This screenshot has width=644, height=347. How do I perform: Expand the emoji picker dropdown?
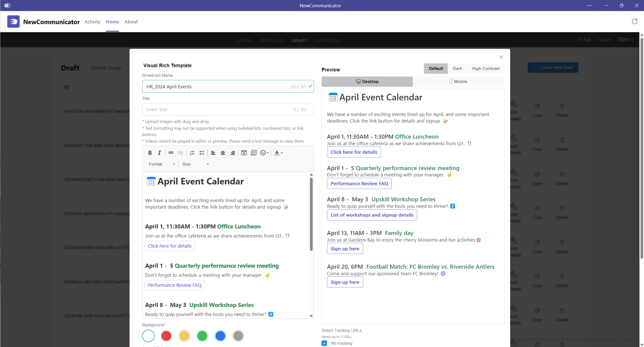(x=265, y=153)
